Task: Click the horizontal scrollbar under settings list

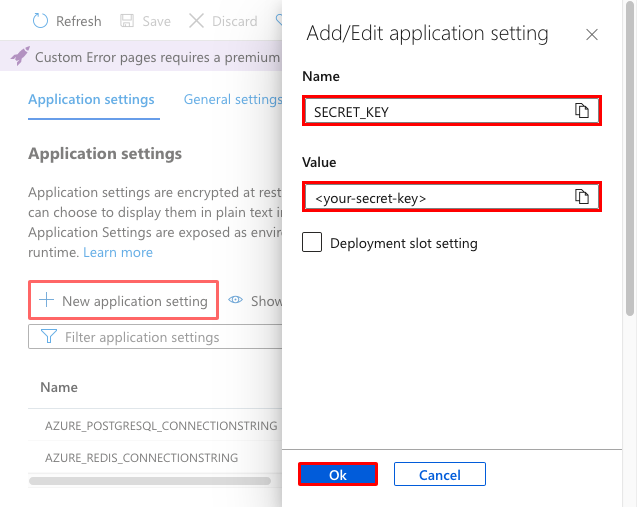Action: (x=150, y=481)
